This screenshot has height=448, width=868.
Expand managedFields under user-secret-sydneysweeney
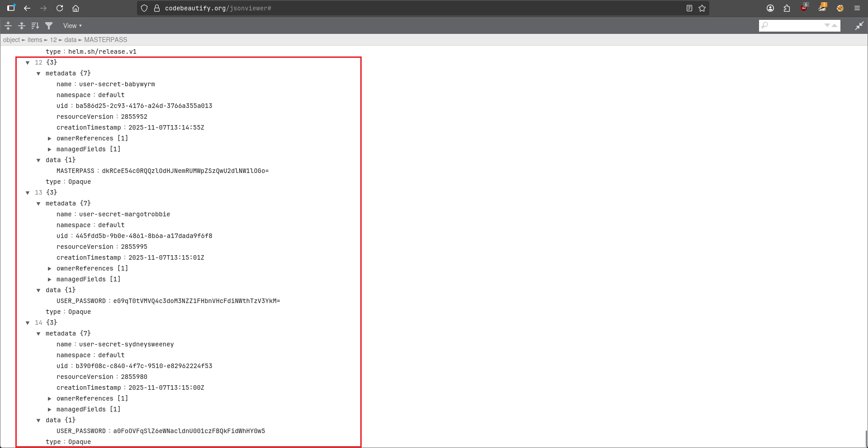[x=50, y=410]
